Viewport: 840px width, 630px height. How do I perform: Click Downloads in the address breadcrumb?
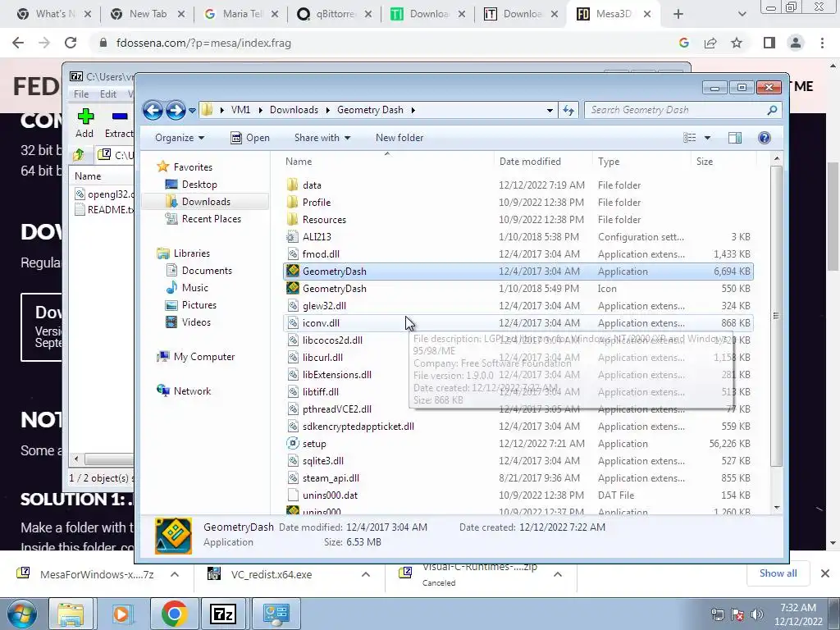click(x=294, y=110)
